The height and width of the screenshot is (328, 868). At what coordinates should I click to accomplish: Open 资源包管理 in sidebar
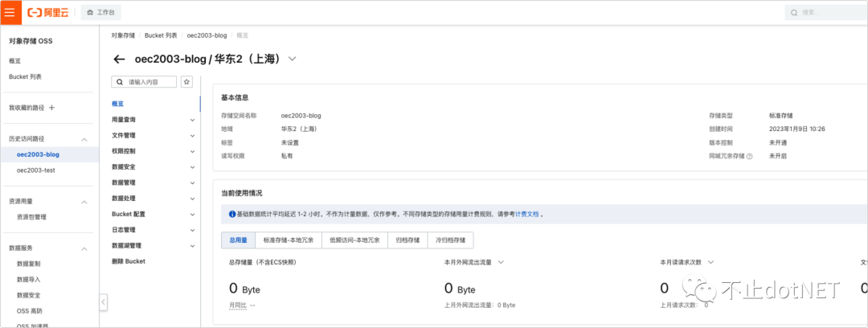click(x=31, y=217)
